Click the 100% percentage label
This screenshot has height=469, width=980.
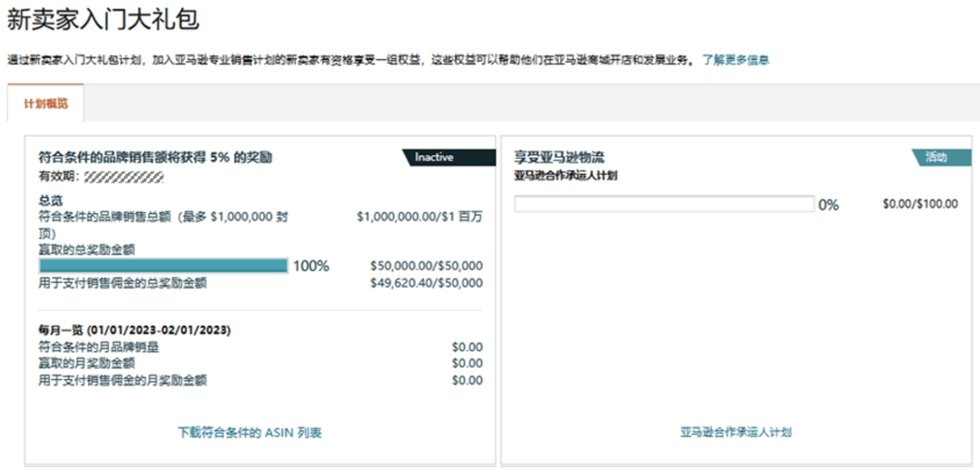(x=310, y=266)
